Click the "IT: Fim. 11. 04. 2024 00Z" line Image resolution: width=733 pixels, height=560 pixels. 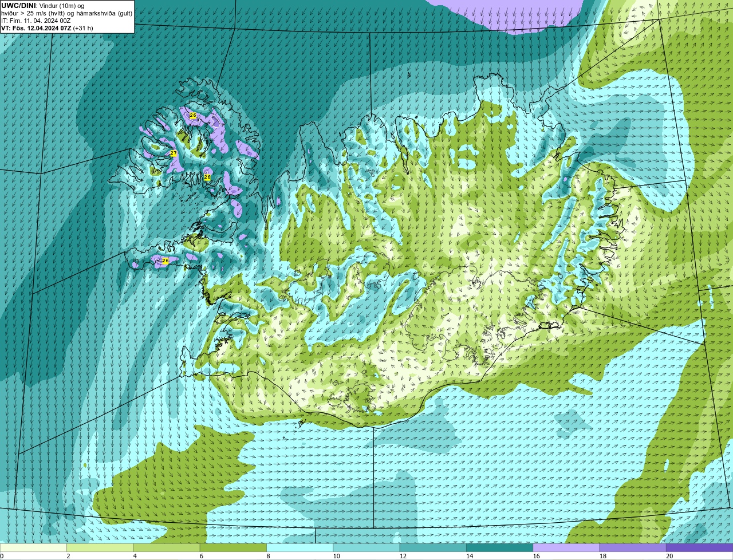pyautogui.click(x=36, y=21)
